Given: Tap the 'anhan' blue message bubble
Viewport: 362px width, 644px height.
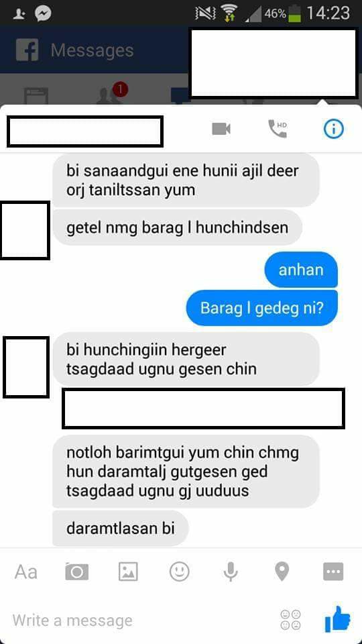Looking at the screenshot, I should (x=301, y=270).
